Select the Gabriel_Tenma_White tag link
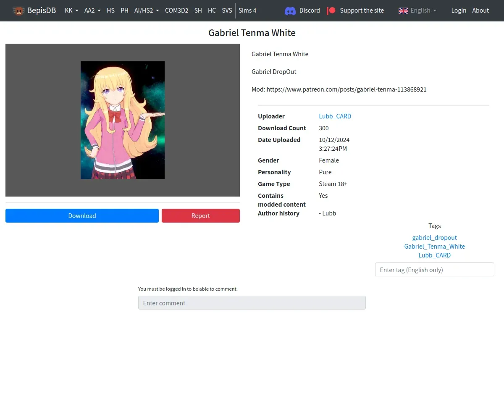Image resolution: width=504 pixels, height=420 pixels. (x=434, y=247)
